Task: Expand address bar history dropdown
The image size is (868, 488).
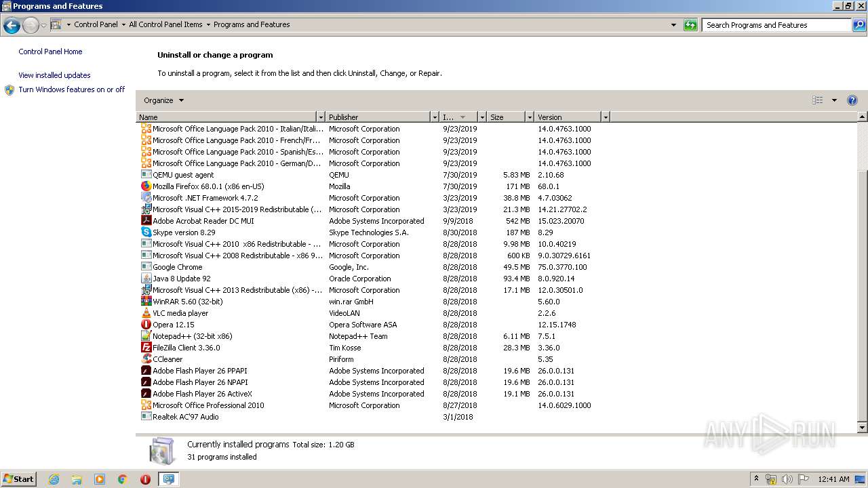Action: tap(673, 25)
